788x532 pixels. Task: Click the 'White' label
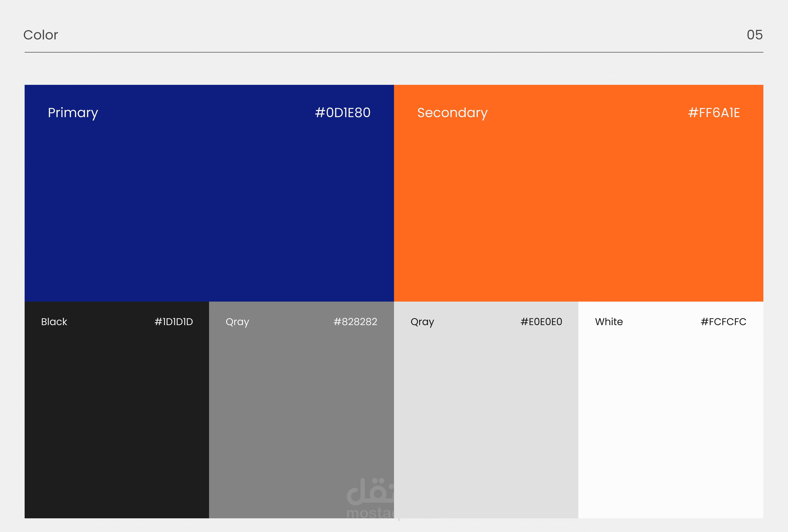click(609, 322)
